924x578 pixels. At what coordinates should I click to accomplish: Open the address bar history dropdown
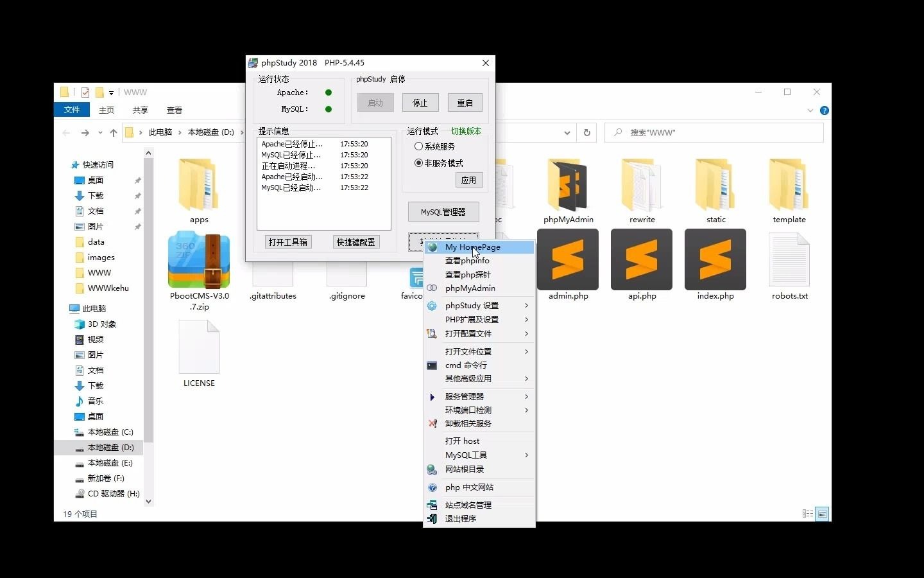coord(567,133)
